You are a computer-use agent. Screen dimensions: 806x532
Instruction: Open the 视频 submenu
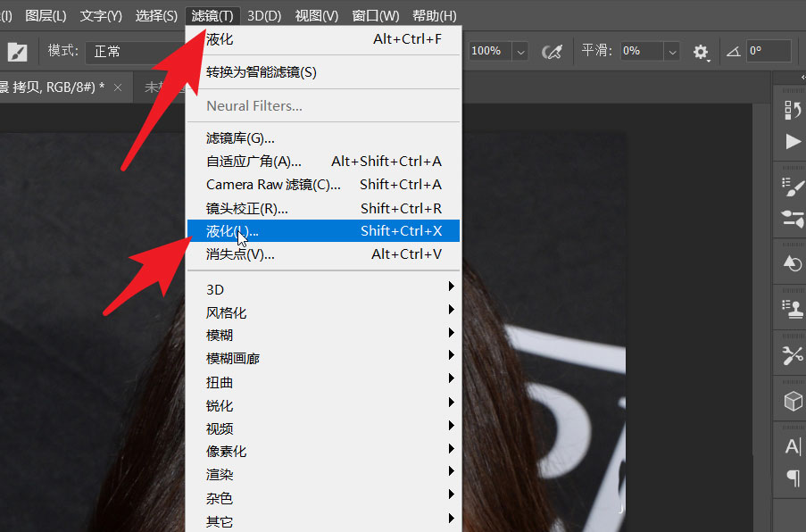click(x=323, y=428)
